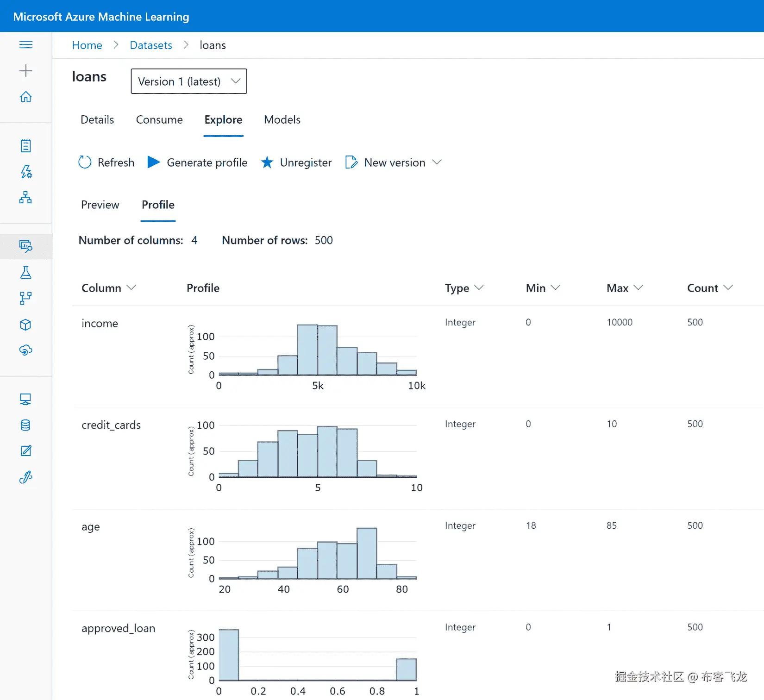
Task: Open Pipelines icon in sidebar
Action: 26,298
